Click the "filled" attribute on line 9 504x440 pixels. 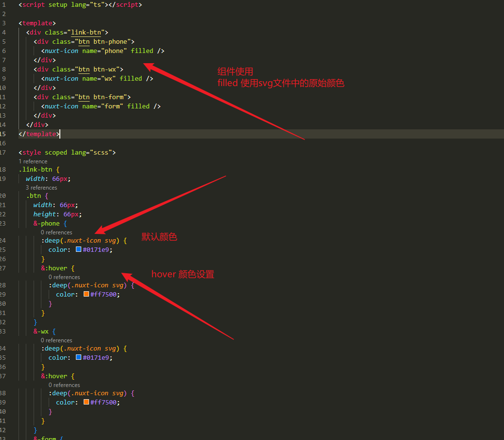pyautogui.click(x=131, y=78)
